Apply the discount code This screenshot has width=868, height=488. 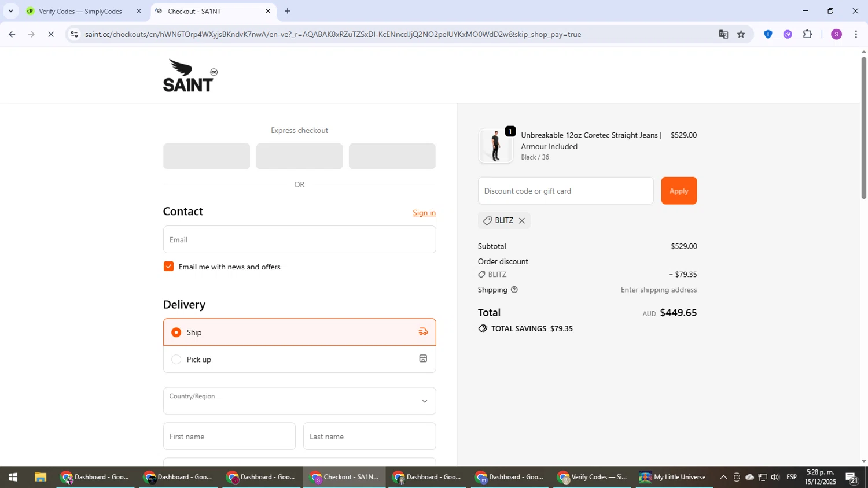(x=679, y=191)
